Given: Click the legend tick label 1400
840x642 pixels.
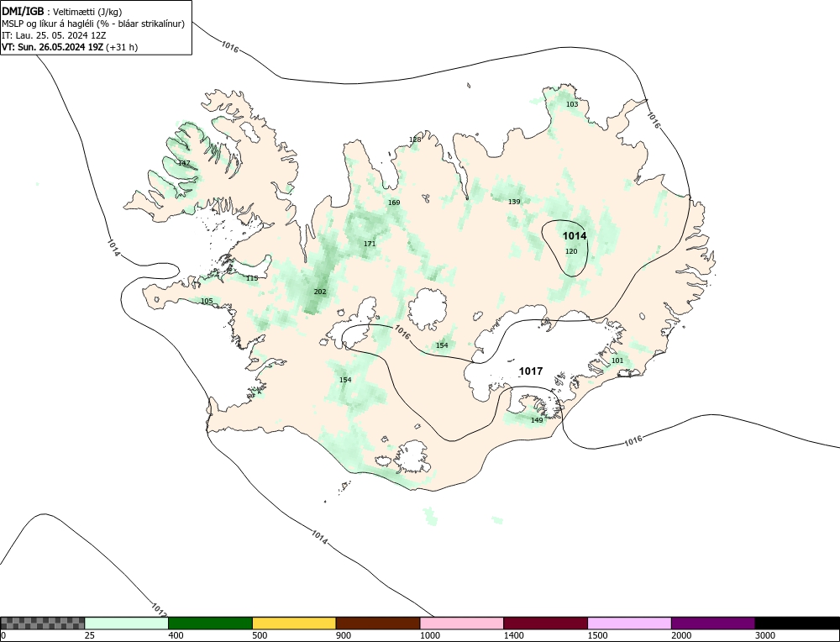Looking at the screenshot, I should coord(514,635).
